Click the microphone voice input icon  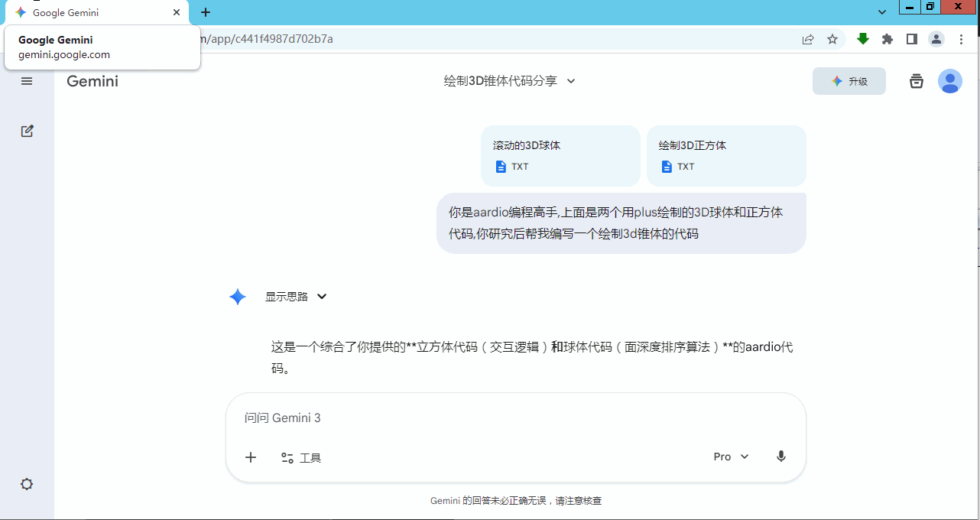(x=780, y=457)
